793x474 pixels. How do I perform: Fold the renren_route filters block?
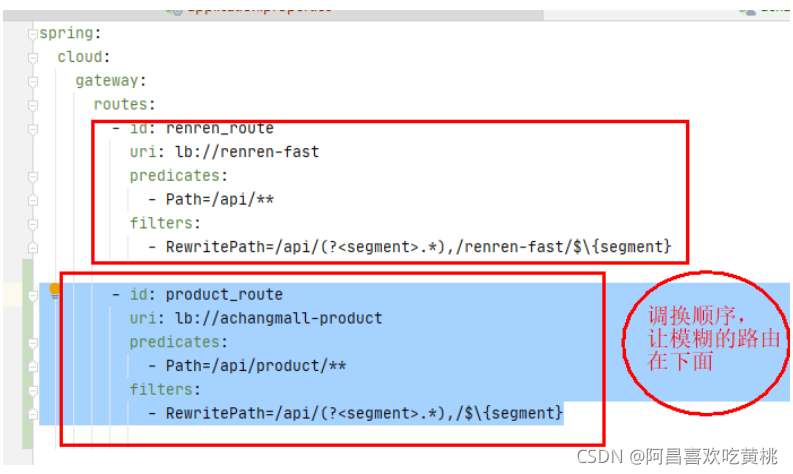[33, 224]
